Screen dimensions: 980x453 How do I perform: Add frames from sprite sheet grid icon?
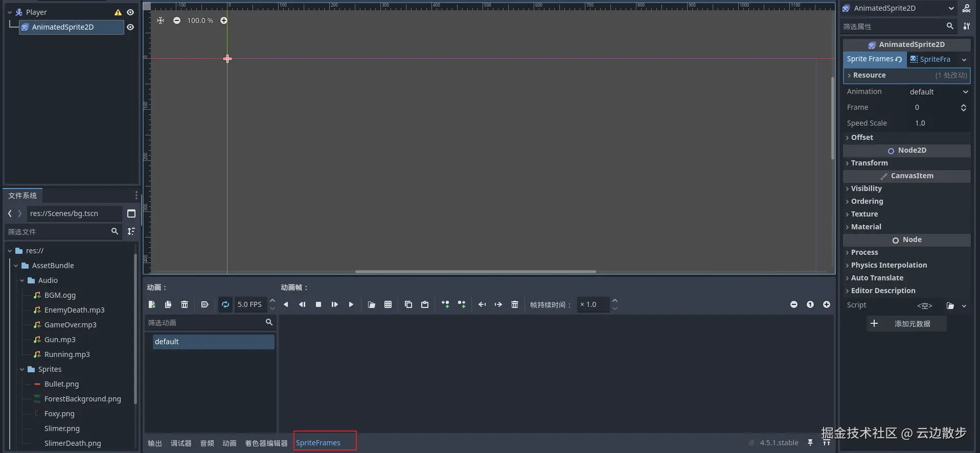[388, 304]
